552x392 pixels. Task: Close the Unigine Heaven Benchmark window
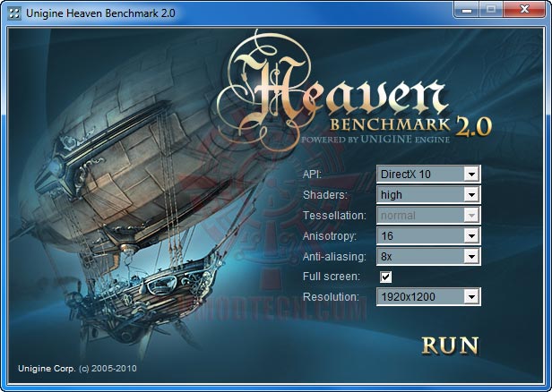524,10
